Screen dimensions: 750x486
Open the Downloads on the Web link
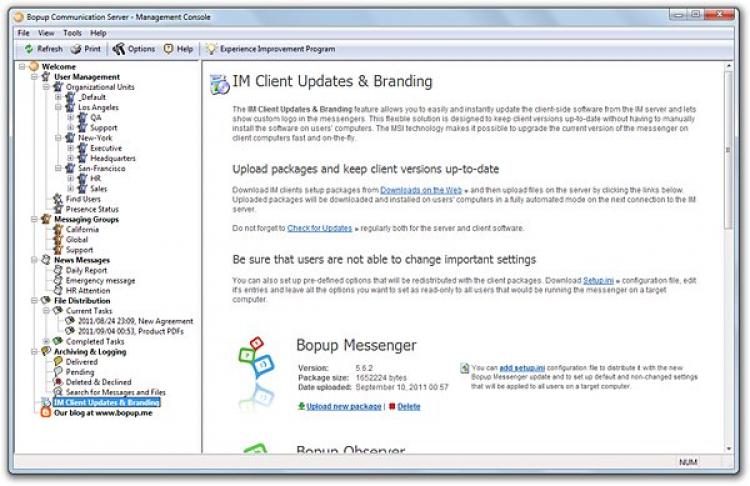click(421, 190)
